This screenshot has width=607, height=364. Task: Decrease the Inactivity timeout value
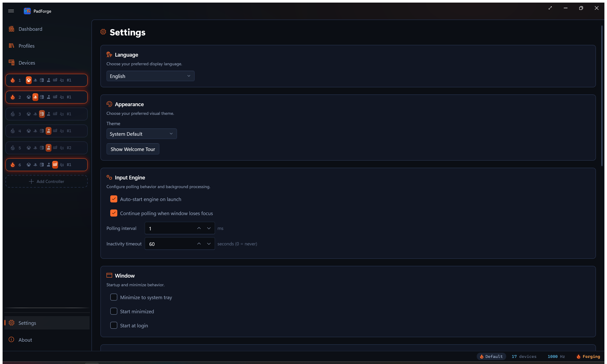[209, 244]
